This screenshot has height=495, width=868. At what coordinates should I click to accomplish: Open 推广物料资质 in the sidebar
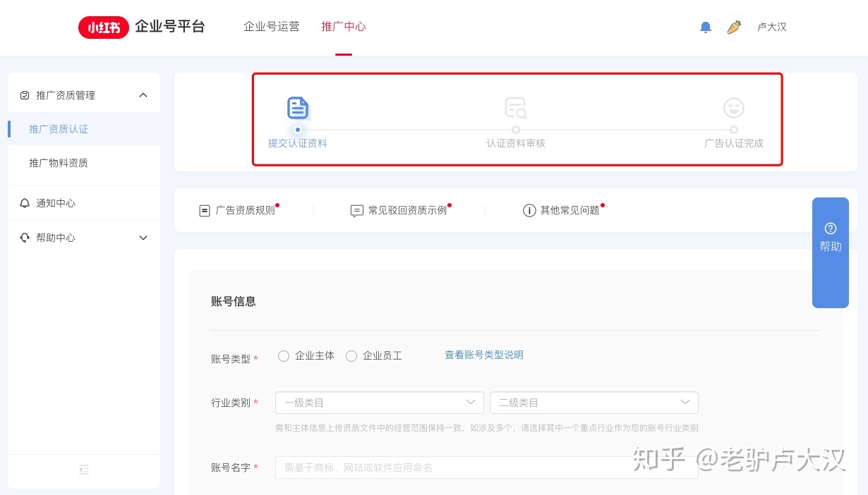pyautogui.click(x=59, y=163)
